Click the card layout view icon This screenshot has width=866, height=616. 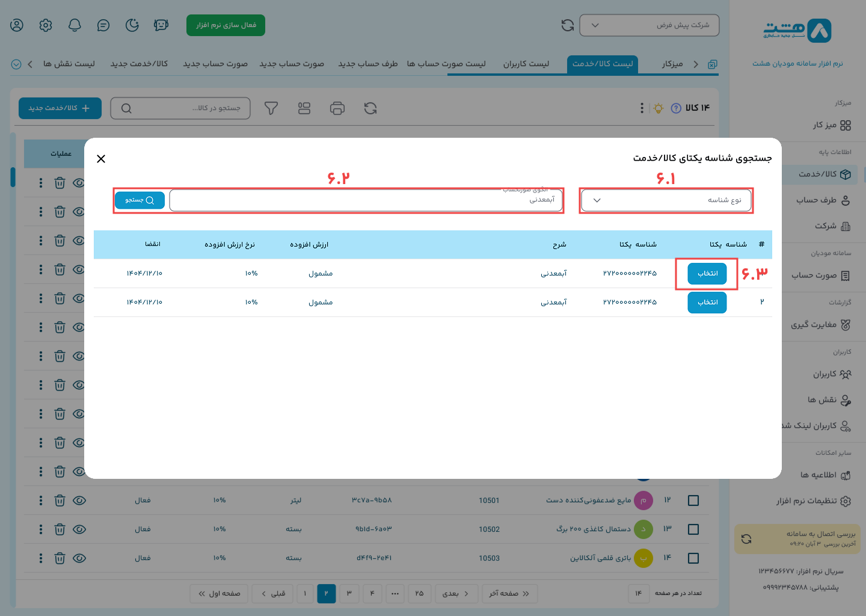pyautogui.click(x=304, y=108)
